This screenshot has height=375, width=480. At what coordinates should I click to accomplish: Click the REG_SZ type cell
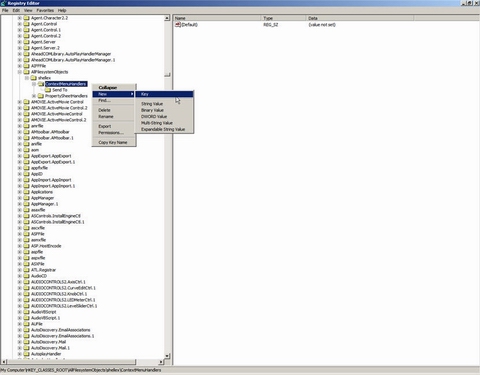pos(270,25)
